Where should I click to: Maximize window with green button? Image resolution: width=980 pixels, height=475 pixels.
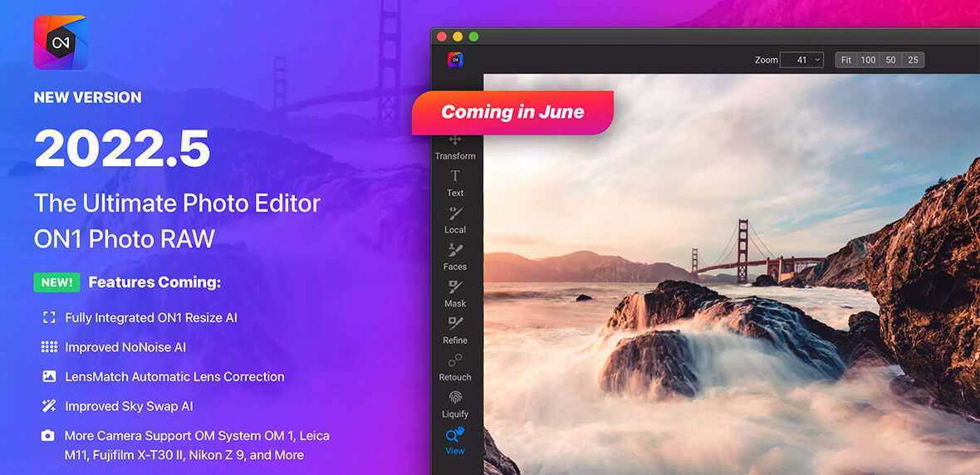coord(473,37)
